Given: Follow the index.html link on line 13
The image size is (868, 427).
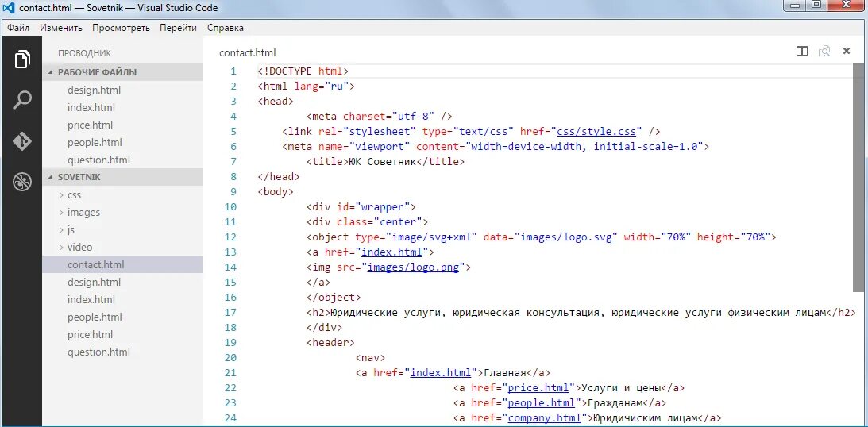Looking at the screenshot, I should coord(392,252).
